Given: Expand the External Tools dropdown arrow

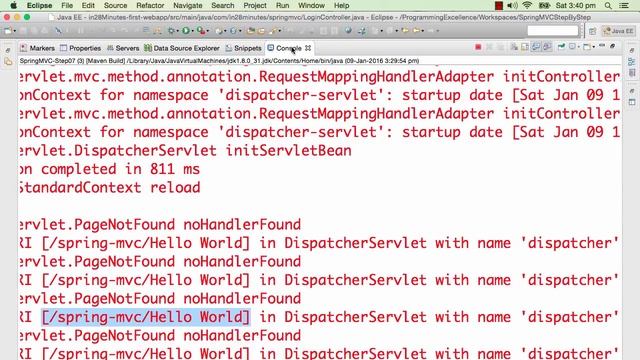Looking at the screenshot, I should tap(207, 31).
